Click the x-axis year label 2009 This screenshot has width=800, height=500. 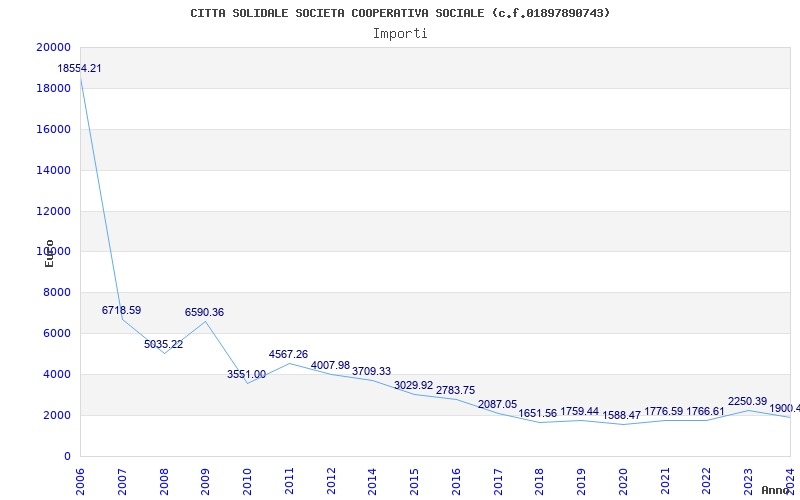coord(205,481)
